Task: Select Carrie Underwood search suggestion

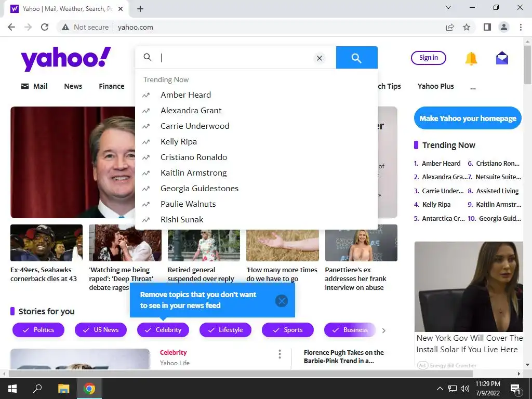Action: click(x=256, y=126)
